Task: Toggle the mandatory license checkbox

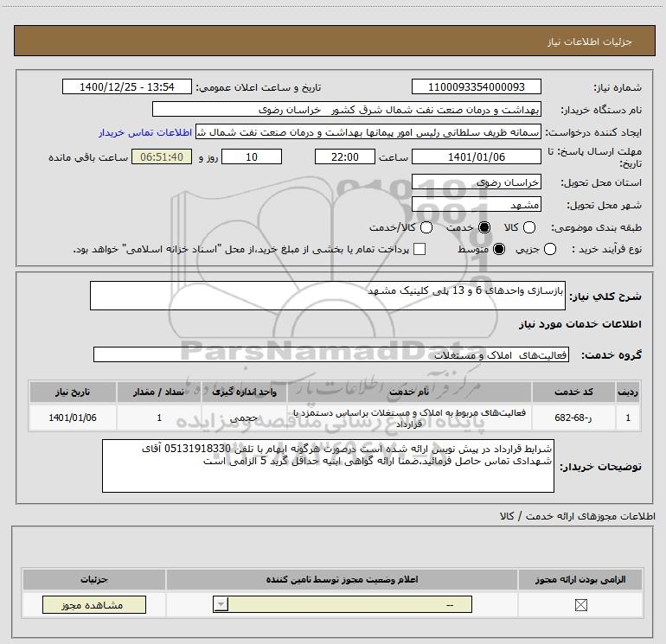Action: click(x=580, y=604)
